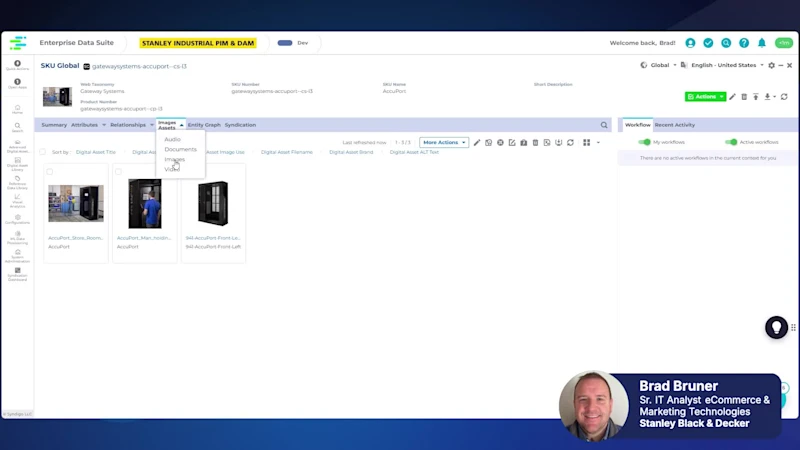The height and width of the screenshot is (450, 800).
Task: Click the green Actions button
Action: tap(704, 97)
